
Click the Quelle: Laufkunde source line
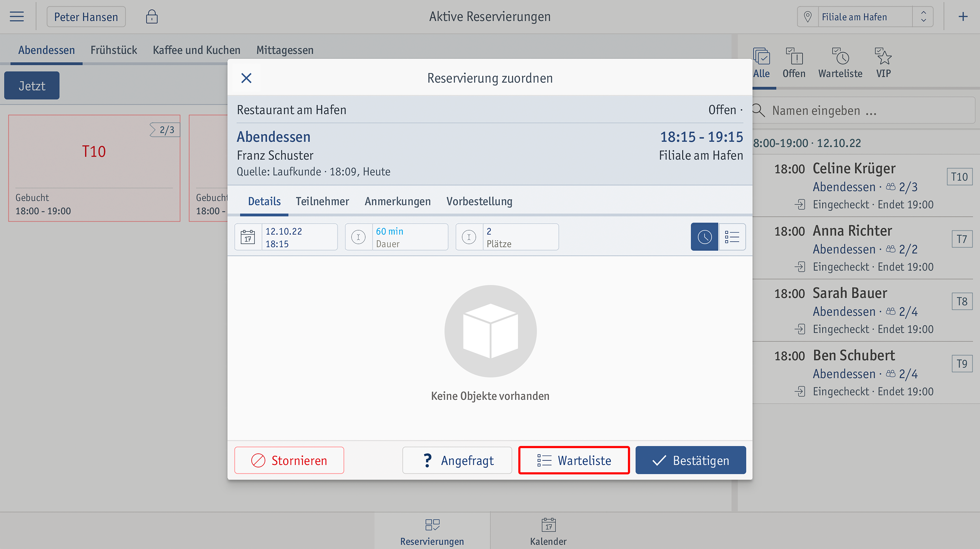314,172
